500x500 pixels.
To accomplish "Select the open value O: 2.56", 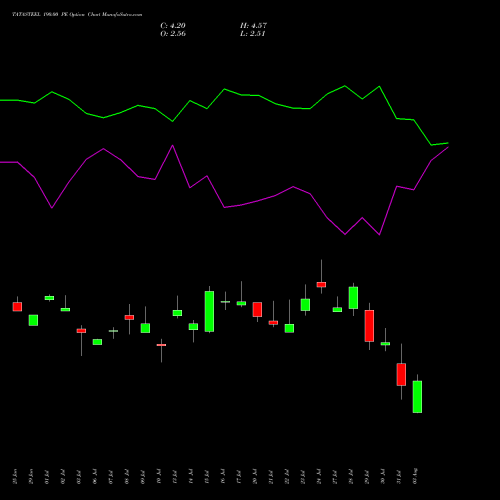I will tap(173, 34).
